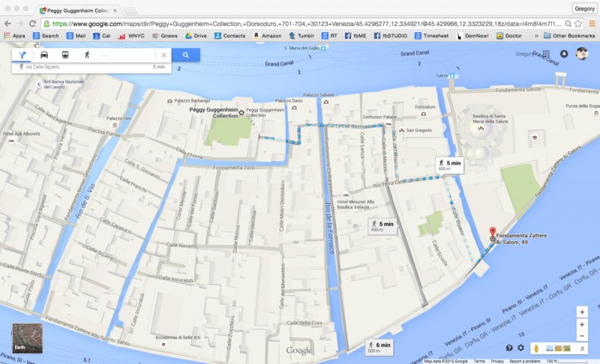This screenshot has width=600, height=364.
Task: Open the WNYC bookmark
Action: [x=131, y=35]
